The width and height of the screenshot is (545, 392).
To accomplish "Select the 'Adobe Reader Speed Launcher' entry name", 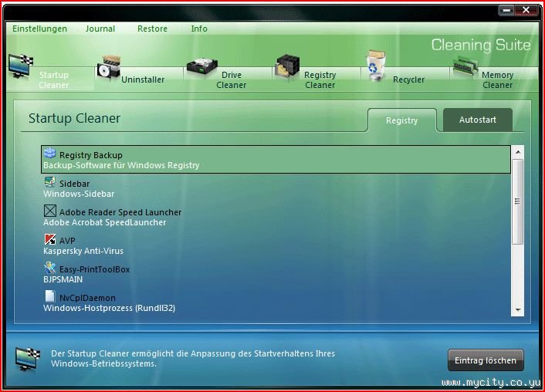I will point(120,212).
